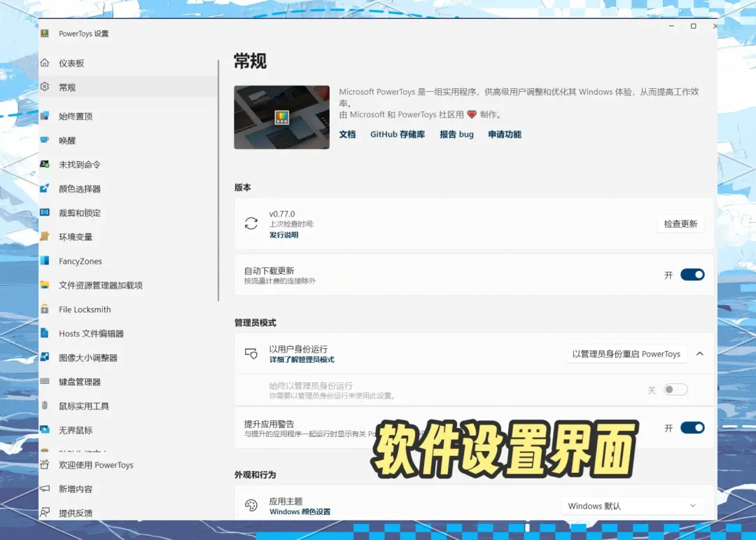Image resolution: width=756 pixels, height=540 pixels.
Task: Go to 唤醒 settings page
Action: (x=128, y=141)
